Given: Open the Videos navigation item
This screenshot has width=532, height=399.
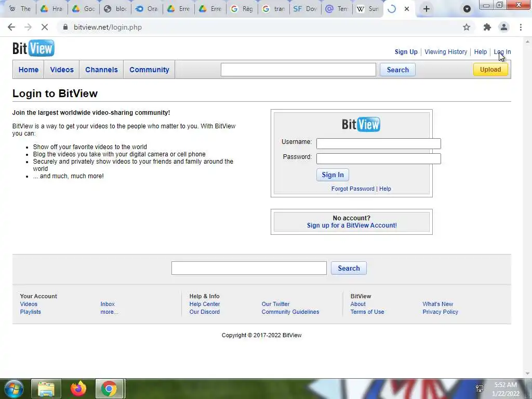Looking at the screenshot, I should point(62,70).
